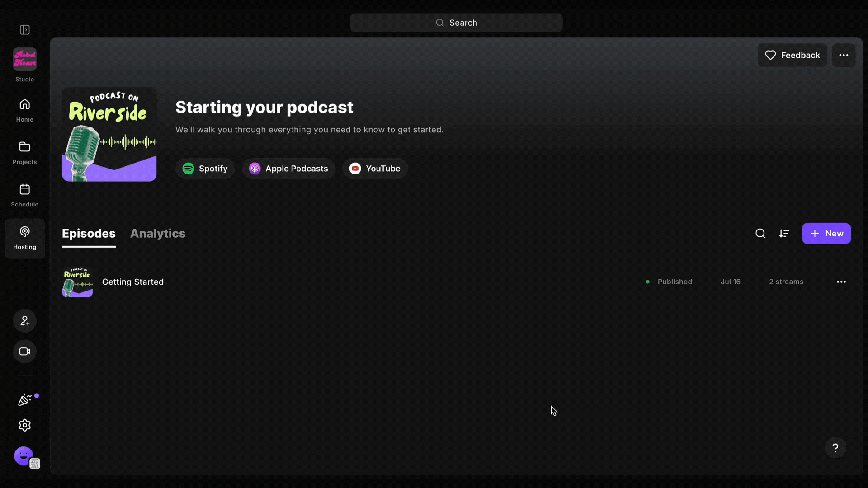Image resolution: width=868 pixels, height=488 pixels.
Task: Open Getting Started episode options menu
Action: (841, 282)
